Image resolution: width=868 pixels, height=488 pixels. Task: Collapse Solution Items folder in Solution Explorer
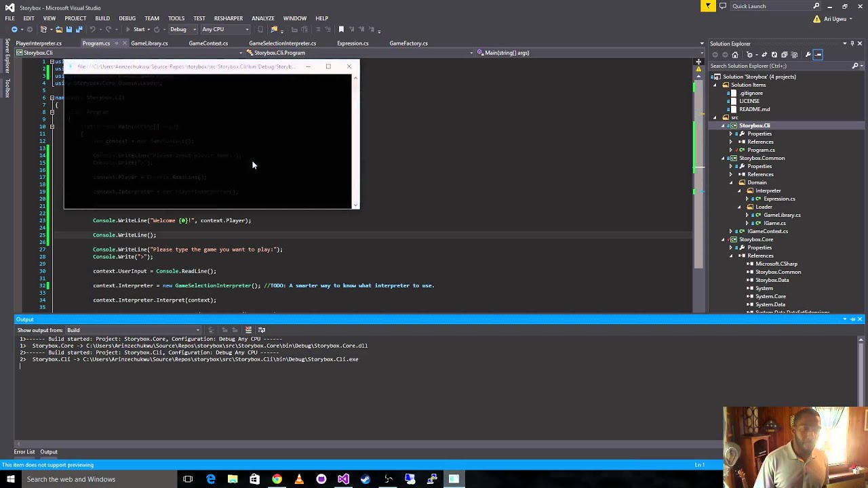click(715, 85)
